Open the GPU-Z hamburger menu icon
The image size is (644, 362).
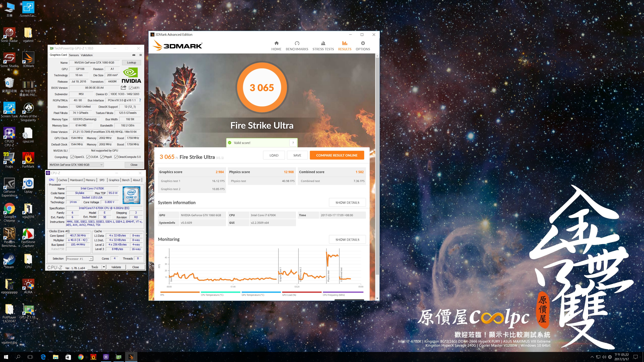click(x=141, y=55)
